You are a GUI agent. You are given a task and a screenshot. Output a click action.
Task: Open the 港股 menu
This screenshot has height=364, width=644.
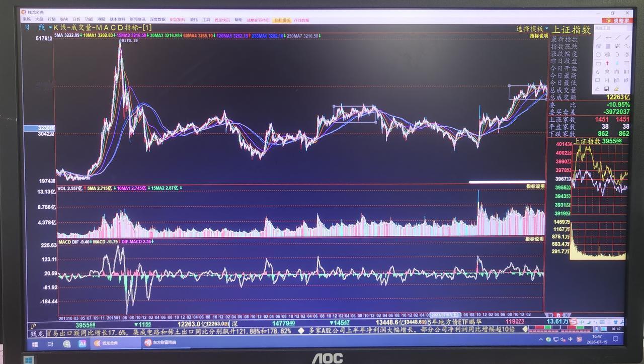pos(101,20)
